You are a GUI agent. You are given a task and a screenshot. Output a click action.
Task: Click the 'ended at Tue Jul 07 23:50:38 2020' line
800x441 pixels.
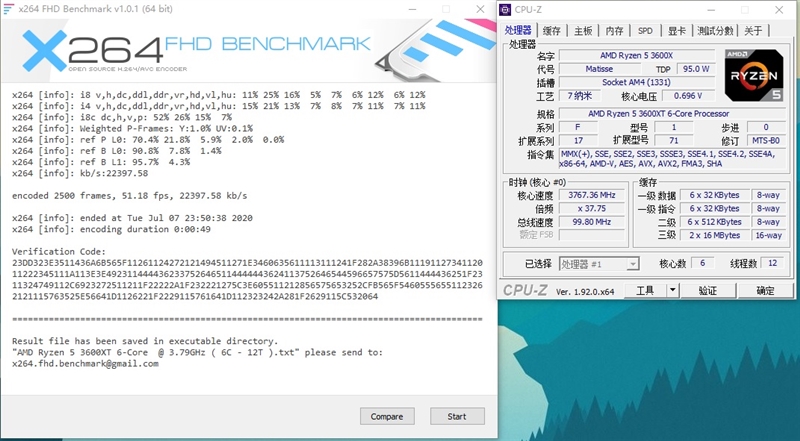(132, 218)
